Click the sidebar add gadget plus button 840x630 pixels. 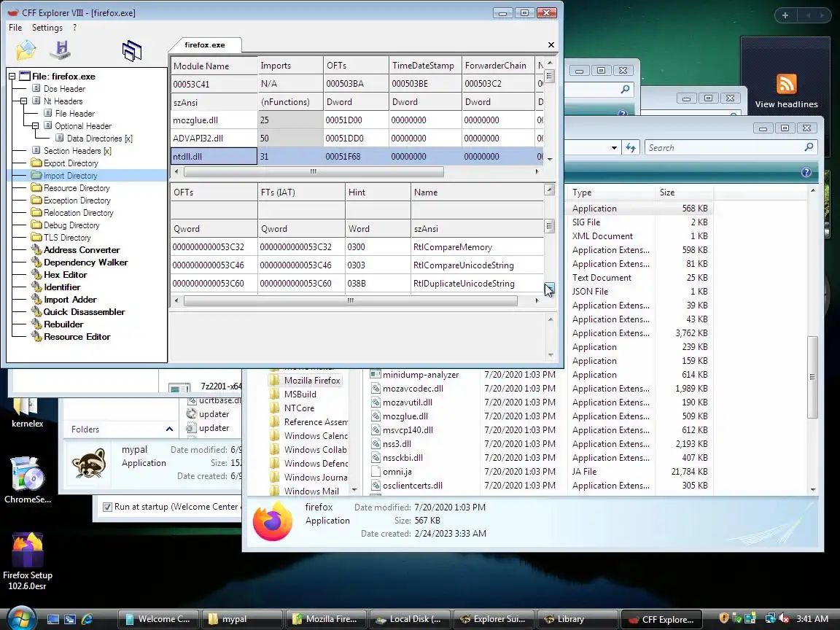tap(785, 15)
